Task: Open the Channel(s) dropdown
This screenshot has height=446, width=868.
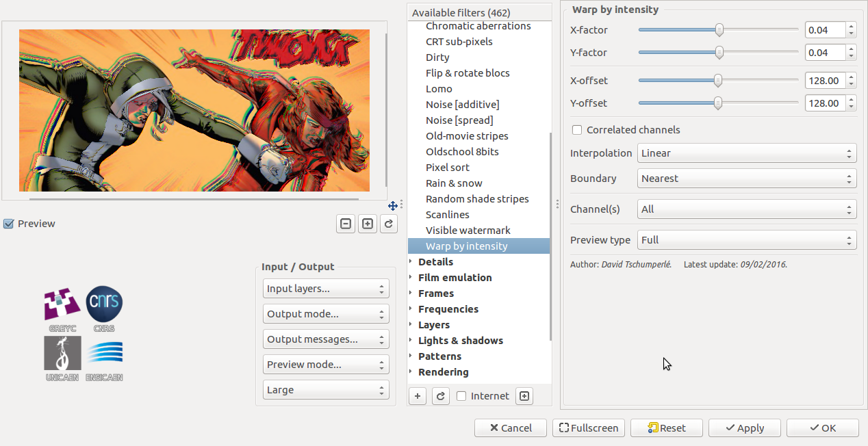Action: coord(747,209)
